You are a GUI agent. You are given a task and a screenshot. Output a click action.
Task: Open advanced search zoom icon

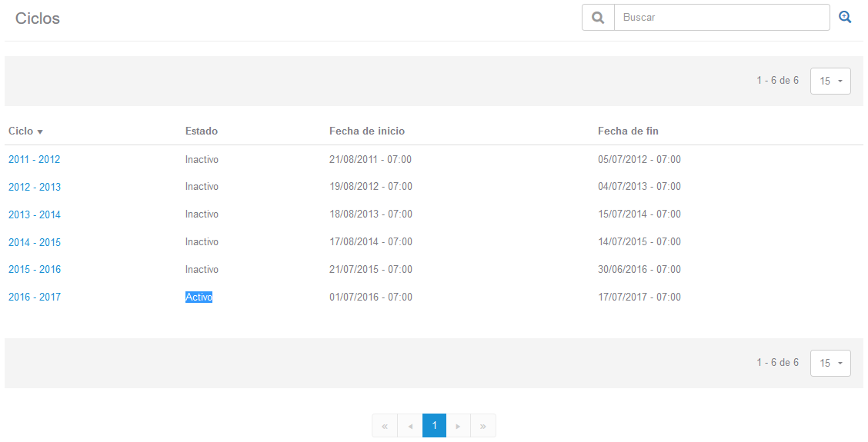coord(845,17)
